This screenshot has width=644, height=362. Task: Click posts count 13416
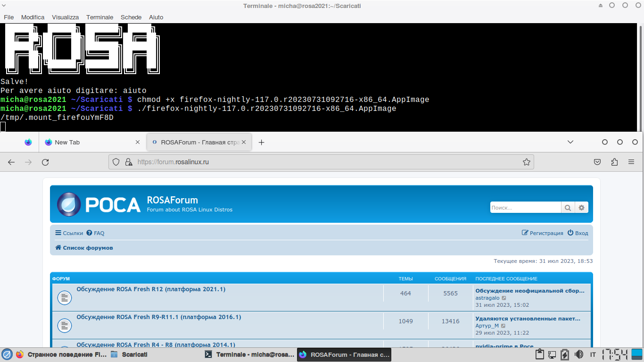click(x=450, y=321)
